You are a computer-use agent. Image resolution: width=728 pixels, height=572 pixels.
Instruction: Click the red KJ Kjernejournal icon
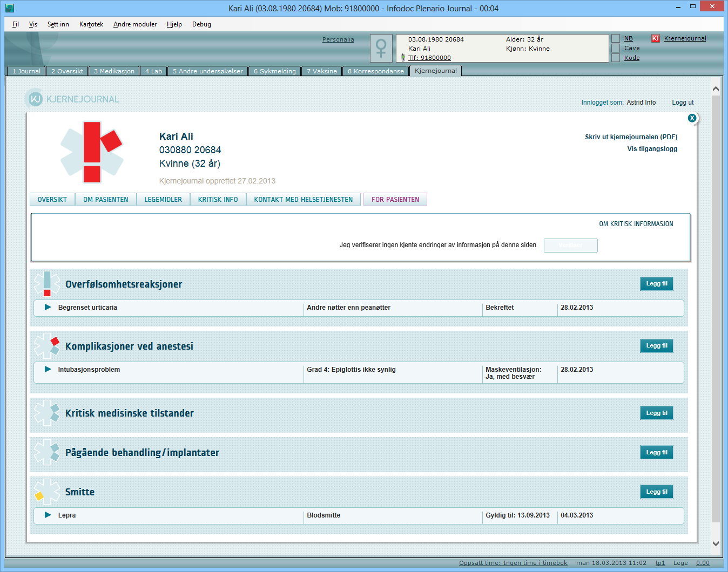point(656,38)
